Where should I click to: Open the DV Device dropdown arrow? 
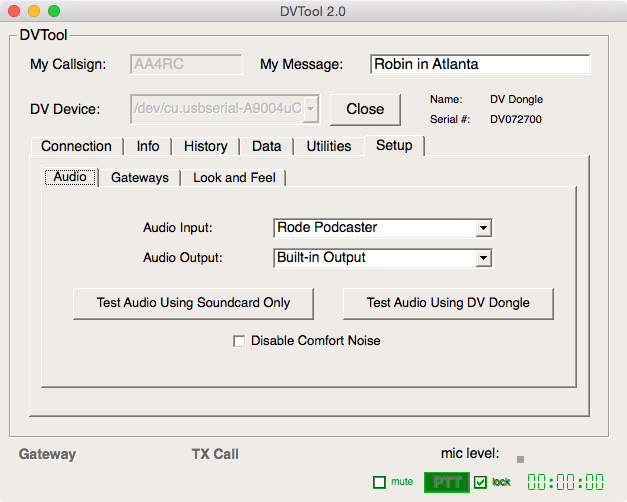click(x=311, y=108)
